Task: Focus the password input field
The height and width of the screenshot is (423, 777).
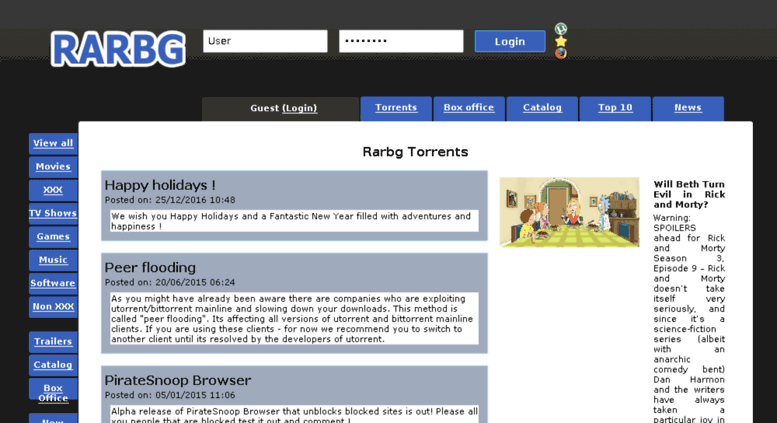Action: pyautogui.click(x=401, y=41)
